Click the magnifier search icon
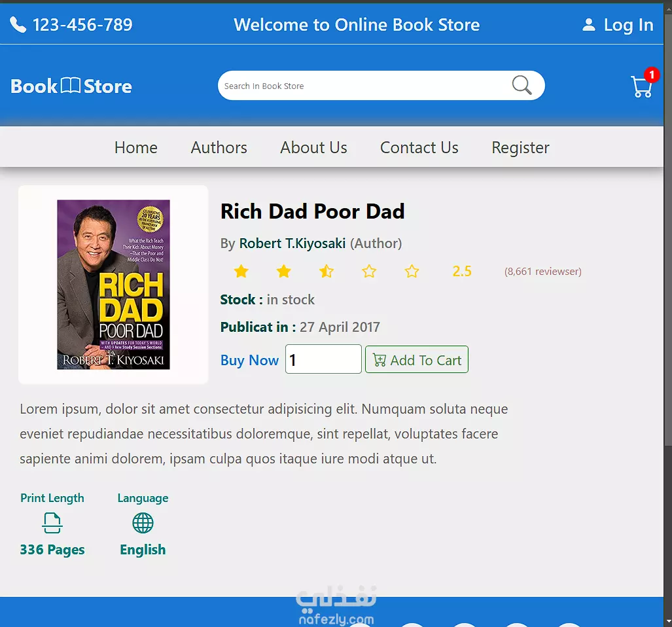 click(x=522, y=85)
